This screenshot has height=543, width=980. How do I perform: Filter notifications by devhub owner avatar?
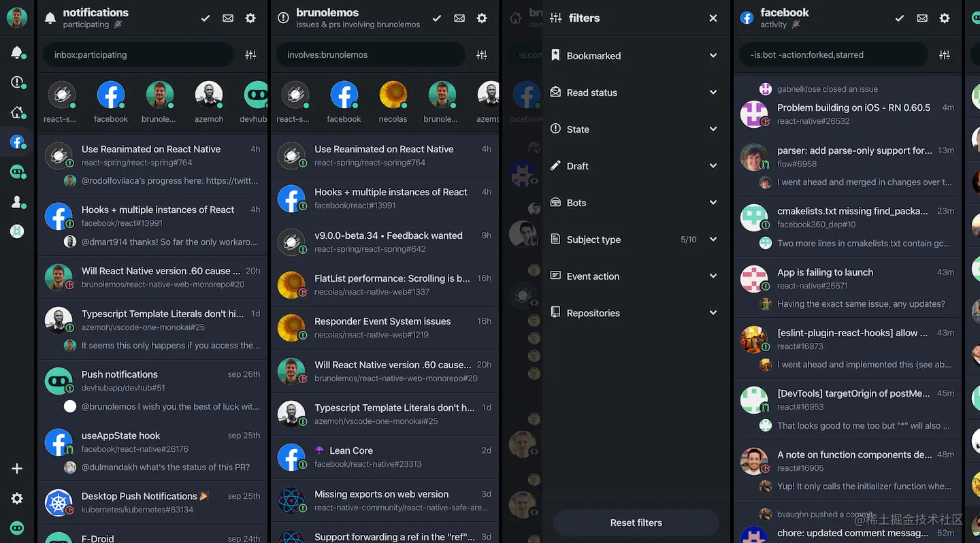256,95
